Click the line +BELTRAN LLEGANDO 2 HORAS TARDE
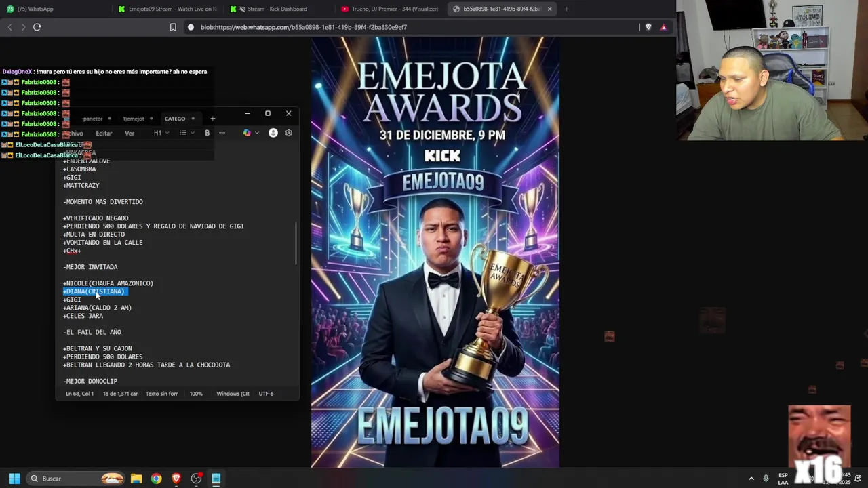 click(146, 365)
